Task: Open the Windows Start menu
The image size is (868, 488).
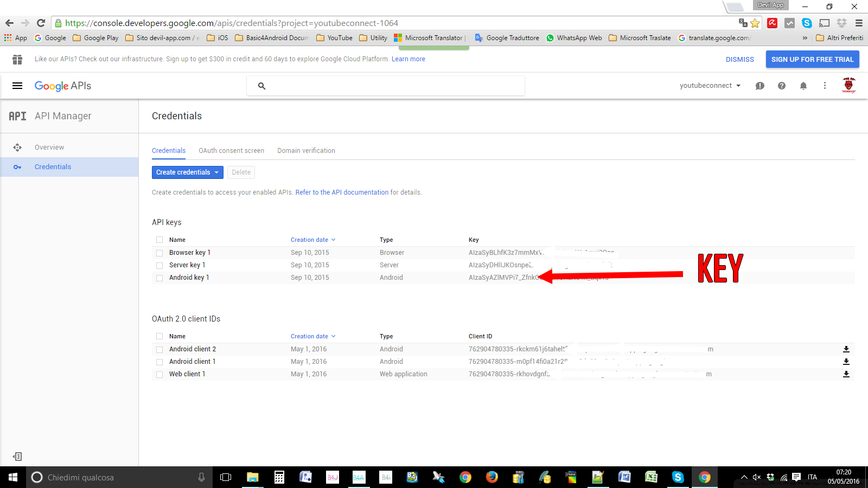Action: [13, 477]
